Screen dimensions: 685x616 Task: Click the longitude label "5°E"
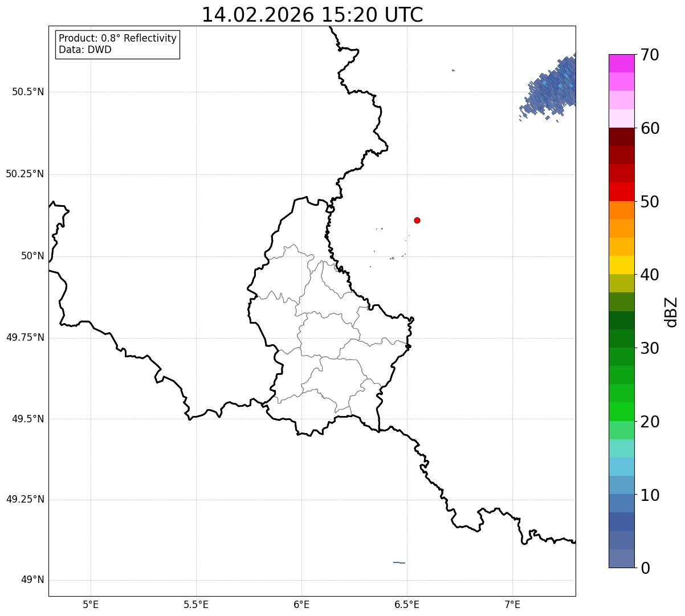click(x=91, y=605)
